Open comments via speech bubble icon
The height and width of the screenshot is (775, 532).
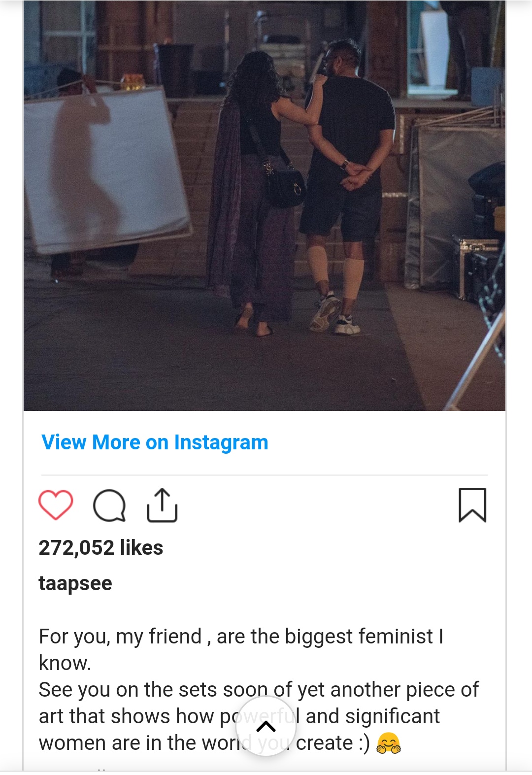tap(109, 505)
